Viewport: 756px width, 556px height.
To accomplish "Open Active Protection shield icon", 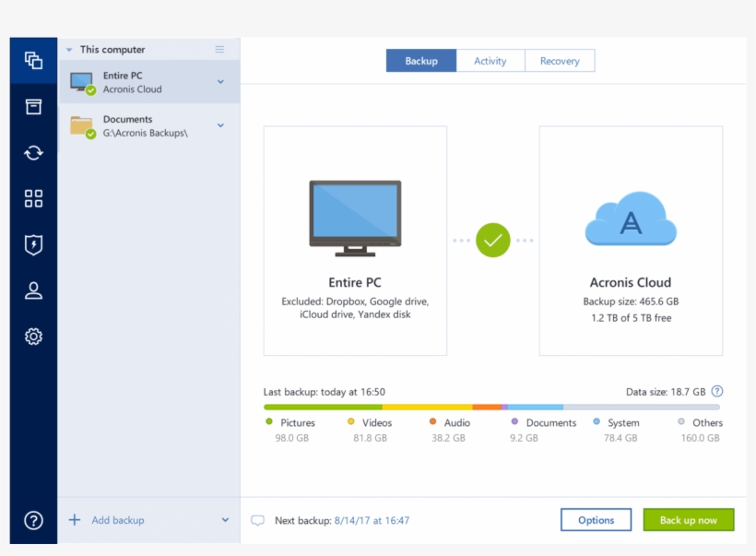I will (33, 244).
